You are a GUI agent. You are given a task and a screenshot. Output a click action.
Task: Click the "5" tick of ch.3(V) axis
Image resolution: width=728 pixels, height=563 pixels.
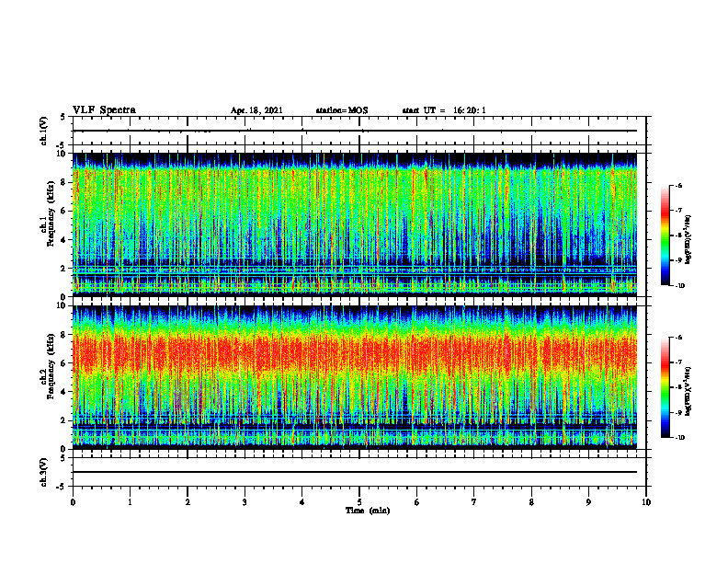click(x=63, y=458)
